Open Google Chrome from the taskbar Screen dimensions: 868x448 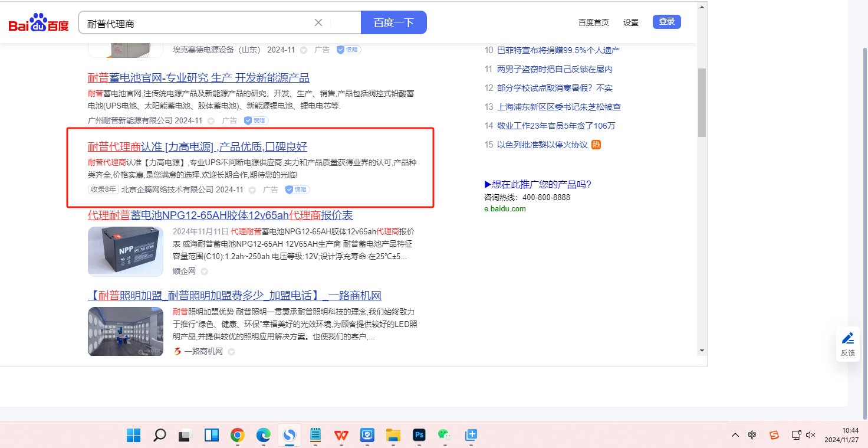tap(238, 436)
